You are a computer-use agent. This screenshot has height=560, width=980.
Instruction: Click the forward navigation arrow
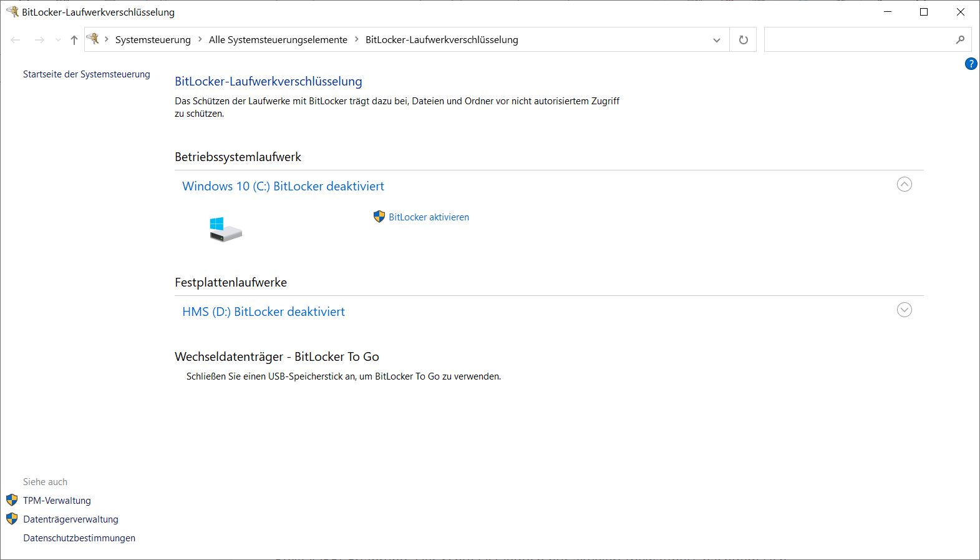[x=39, y=40]
